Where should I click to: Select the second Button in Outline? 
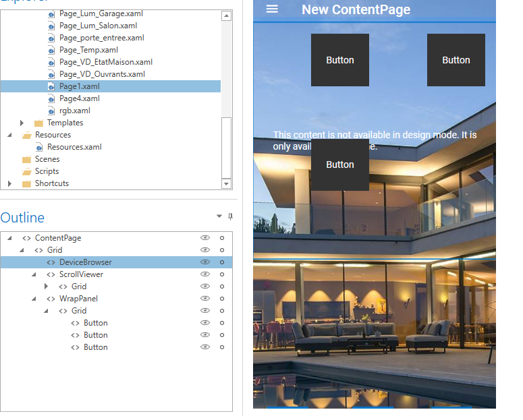(96, 335)
